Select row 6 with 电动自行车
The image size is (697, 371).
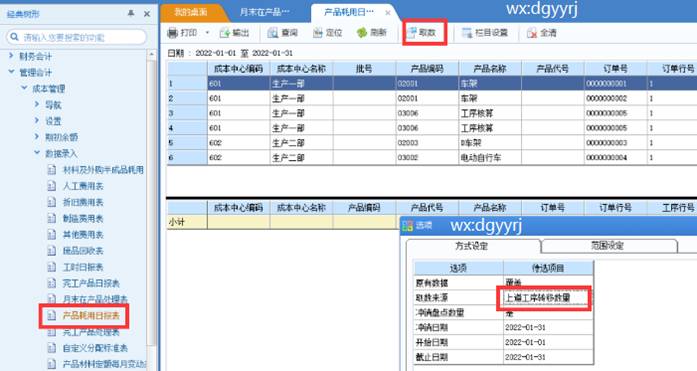coord(432,157)
